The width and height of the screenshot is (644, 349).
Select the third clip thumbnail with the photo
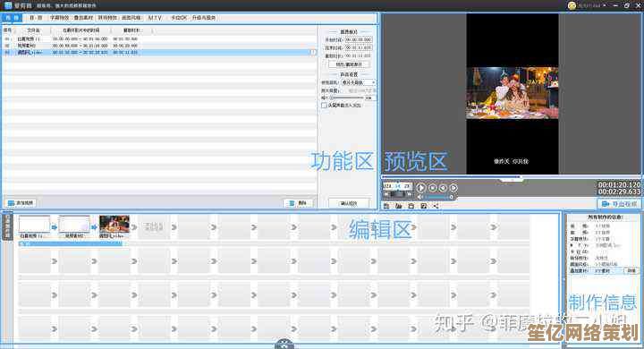pyautogui.click(x=114, y=225)
